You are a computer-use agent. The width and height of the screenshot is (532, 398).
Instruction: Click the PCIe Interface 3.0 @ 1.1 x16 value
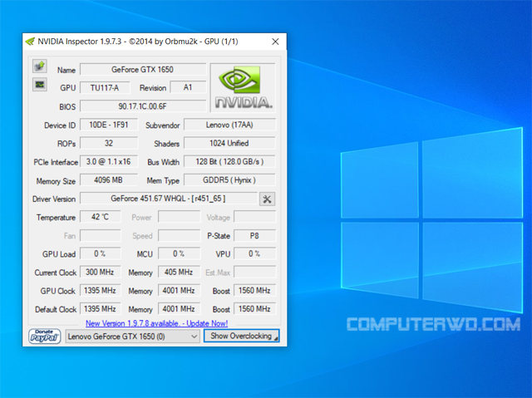point(109,161)
